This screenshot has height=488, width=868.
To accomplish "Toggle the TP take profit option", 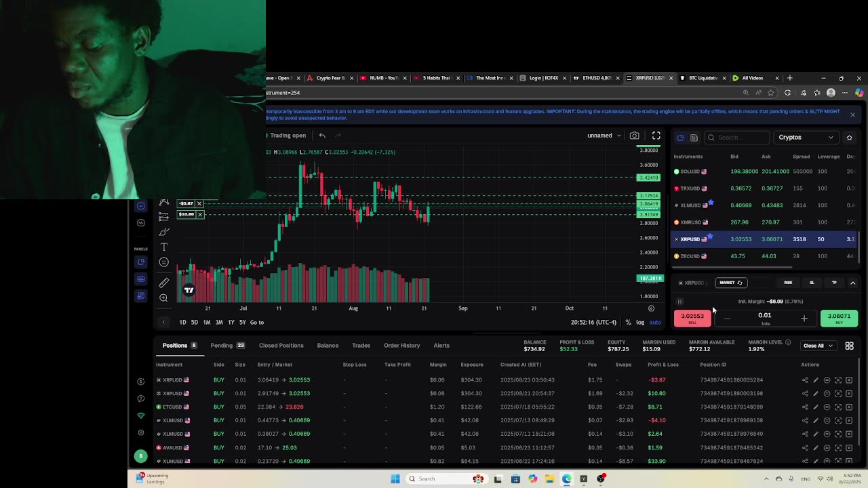I will [834, 283].
